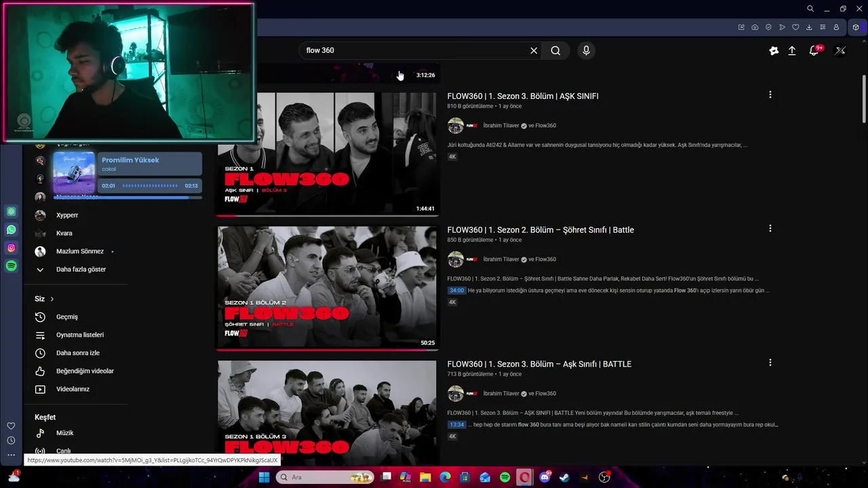Image resolution: width=868 pixels, height=488 pixels.
Task: Click the Windows taskbar 'Ara' search box
Action: click(325, 477)
